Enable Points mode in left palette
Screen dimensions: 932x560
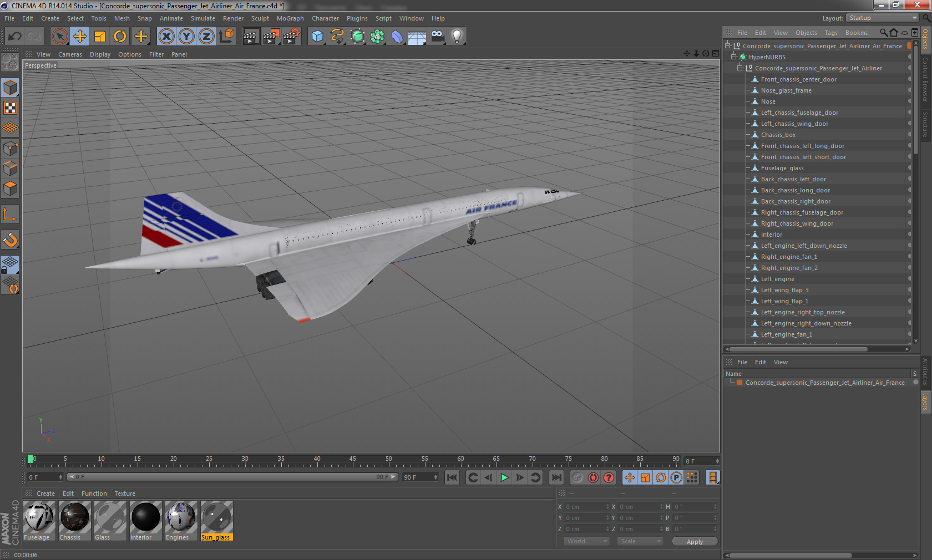pos(10,148)
